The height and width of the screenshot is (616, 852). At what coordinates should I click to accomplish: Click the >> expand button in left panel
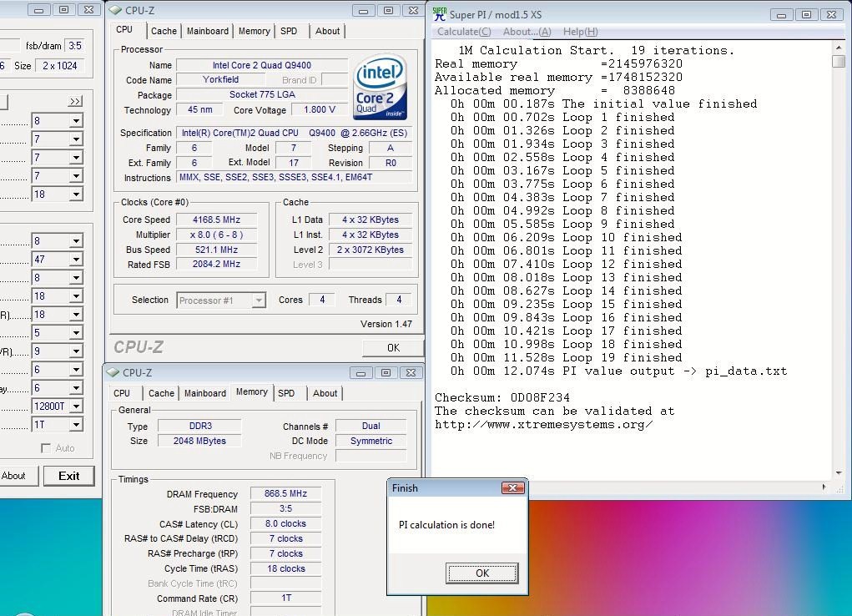point(76,101)
